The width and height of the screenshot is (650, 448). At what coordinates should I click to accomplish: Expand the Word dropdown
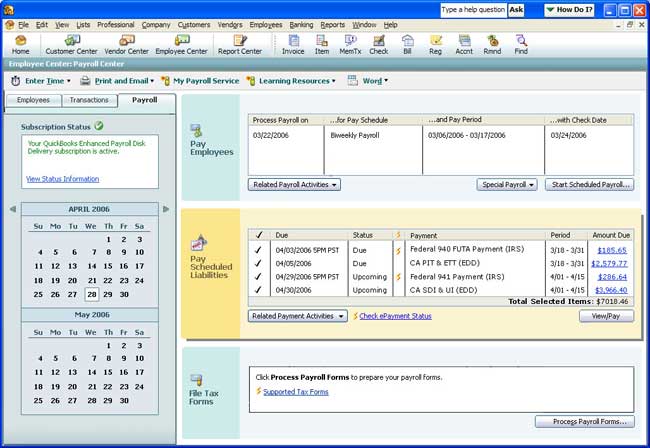[x=386, y=81]
